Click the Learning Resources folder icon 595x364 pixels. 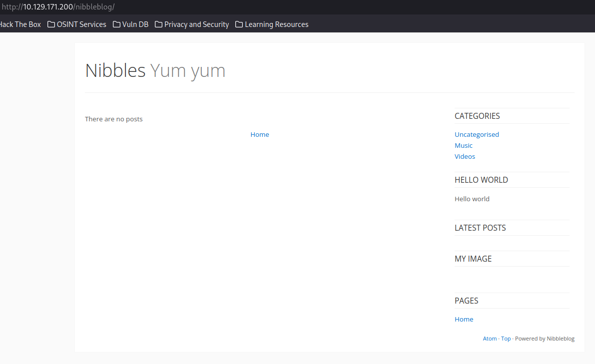click(239, 24)
